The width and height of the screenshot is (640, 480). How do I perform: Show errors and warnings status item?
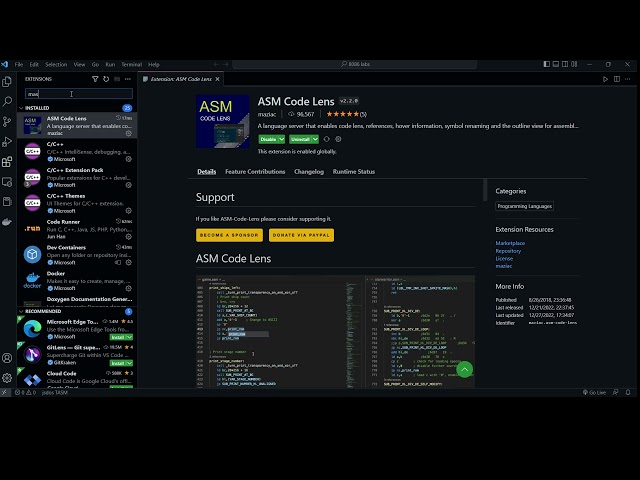[x=25, y=393]
